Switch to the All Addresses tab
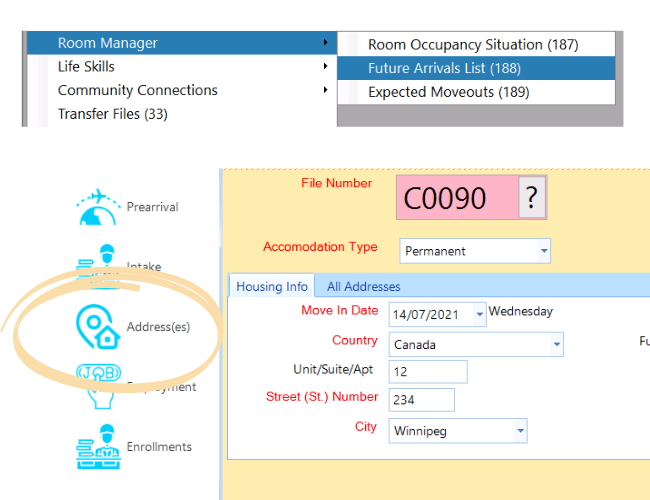The image size is (650, 500). tap(363, 287)
